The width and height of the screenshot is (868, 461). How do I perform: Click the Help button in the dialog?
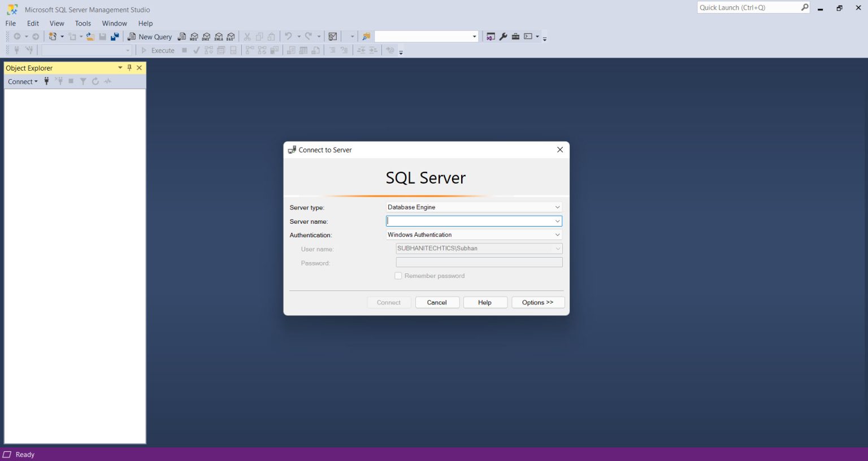(484, 302)
